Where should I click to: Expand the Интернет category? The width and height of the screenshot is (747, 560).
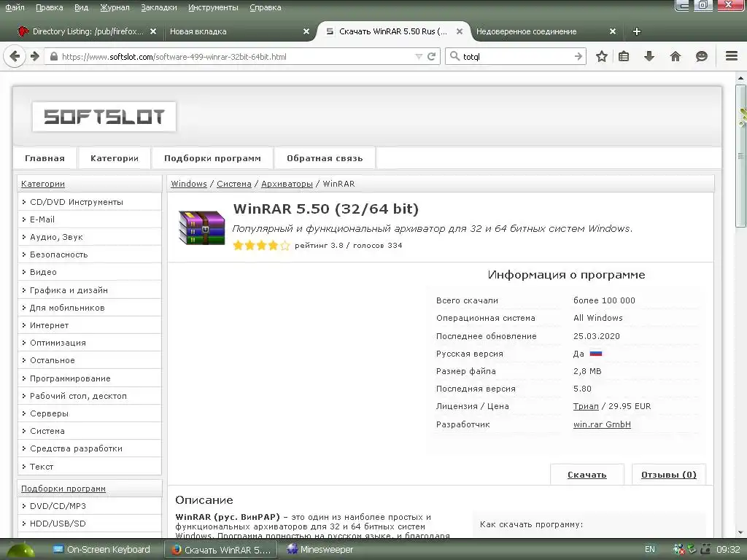point(90,325)
